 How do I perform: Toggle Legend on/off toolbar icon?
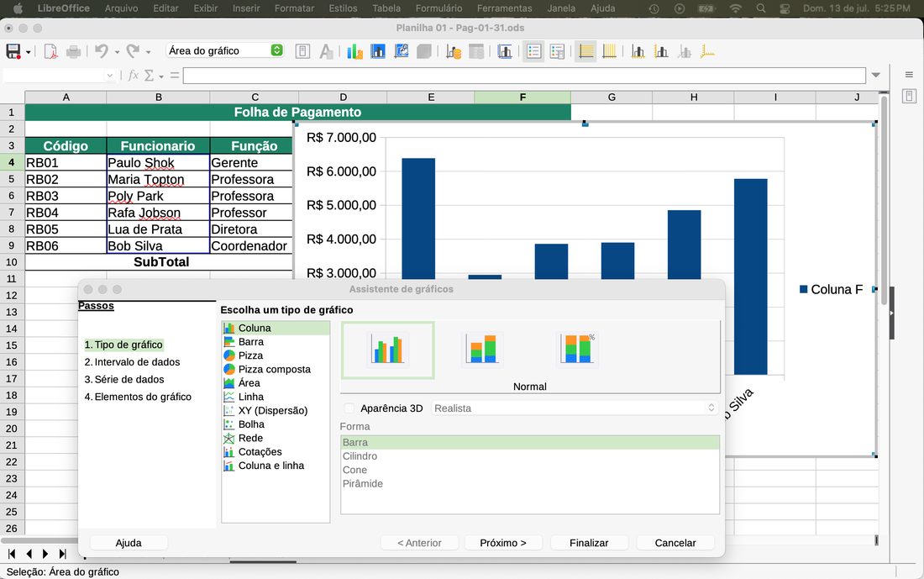click(x=534, y=51)
